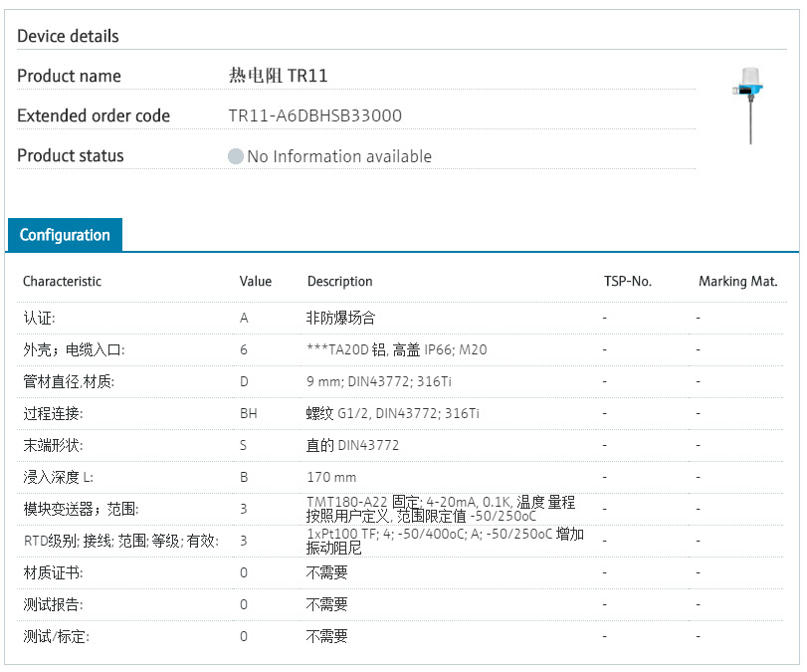Click value D in the 管材直径 row
Viewport: 807px width, 672px height.
click(244, 381)
